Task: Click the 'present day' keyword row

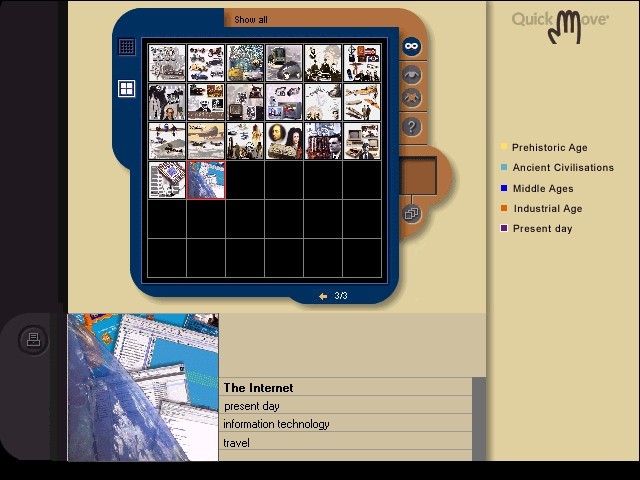Action: (345, 406)
